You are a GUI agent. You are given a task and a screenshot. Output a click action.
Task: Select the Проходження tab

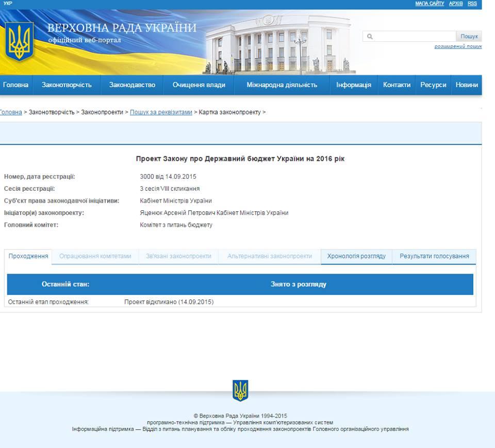click(28, 256)
